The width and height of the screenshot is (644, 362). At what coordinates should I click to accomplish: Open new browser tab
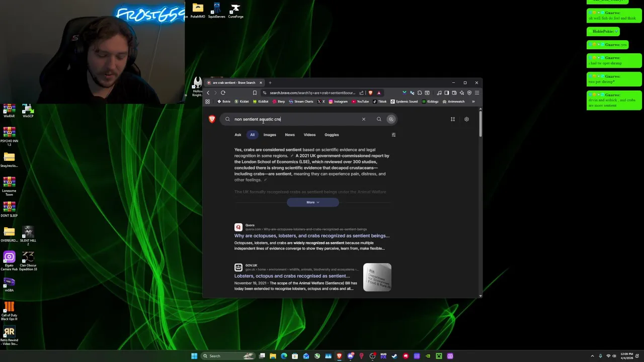point(270,82)
